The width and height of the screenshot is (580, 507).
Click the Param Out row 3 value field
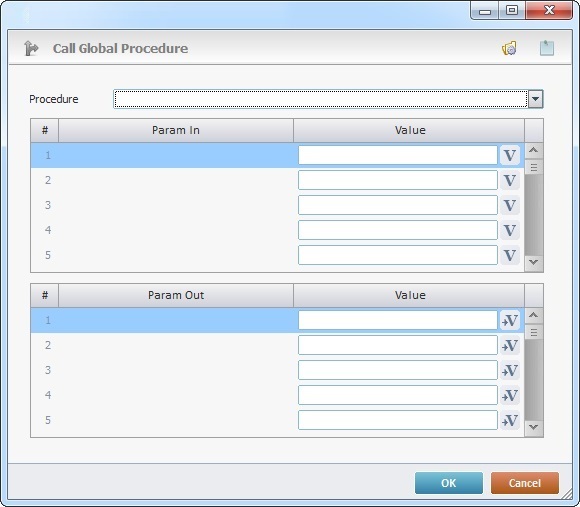pyautogui.click(x=398, y=370)
